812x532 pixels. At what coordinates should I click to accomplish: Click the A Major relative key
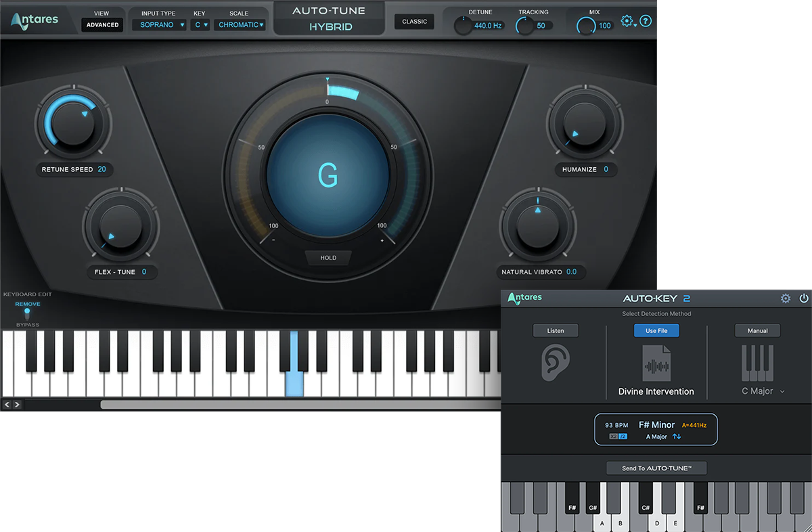tap(656, 437)
